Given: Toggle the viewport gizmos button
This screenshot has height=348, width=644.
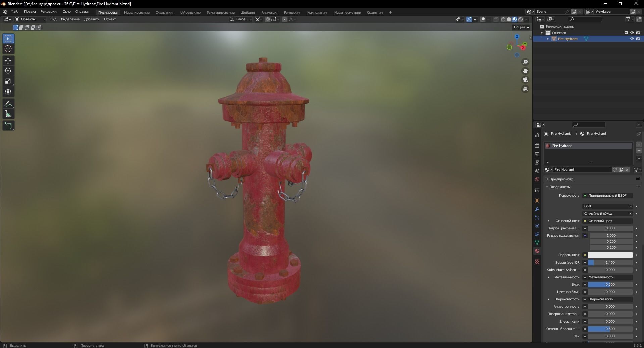Looking at the screenshot, I should point(469,19).
